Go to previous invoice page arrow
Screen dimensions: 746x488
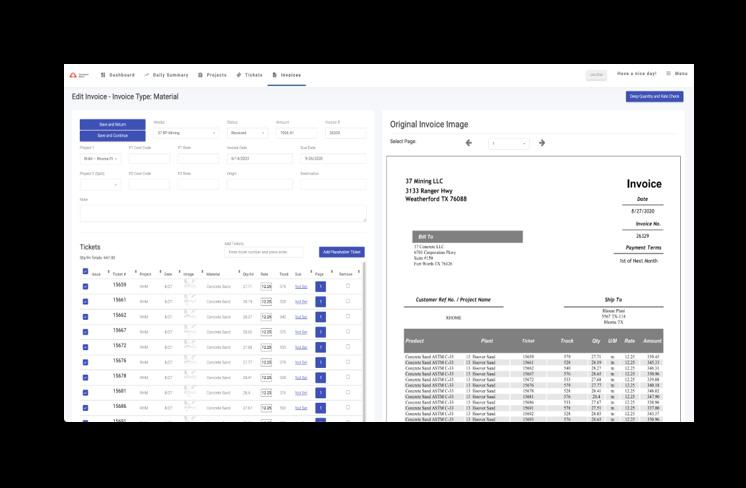coord(469,143)
